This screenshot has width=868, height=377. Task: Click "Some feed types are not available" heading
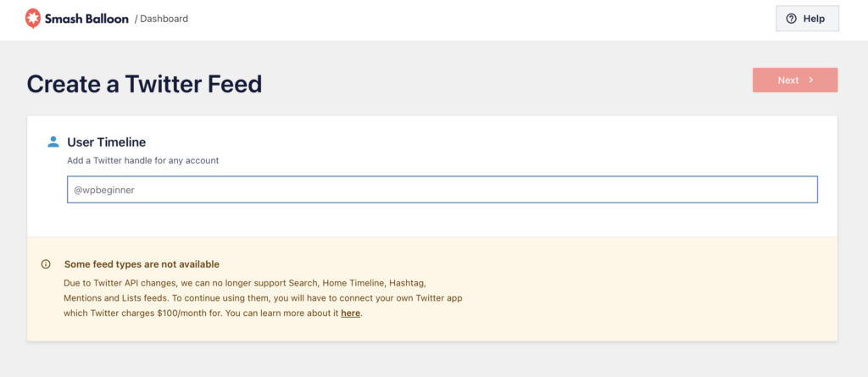[142, 264]
